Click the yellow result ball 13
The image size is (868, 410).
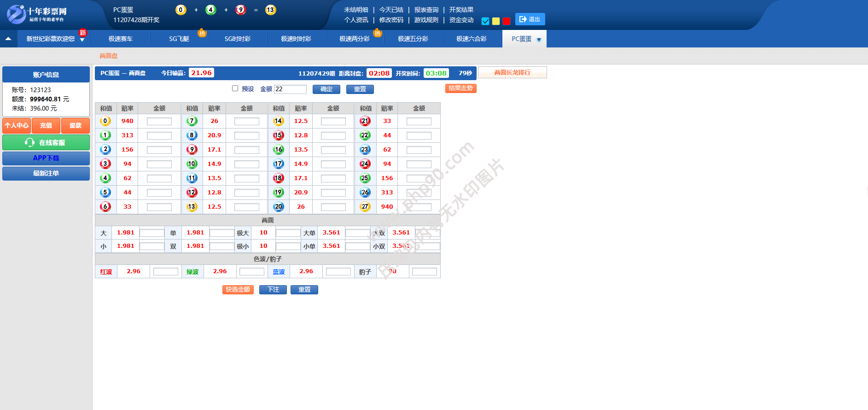tap(270, 10)
